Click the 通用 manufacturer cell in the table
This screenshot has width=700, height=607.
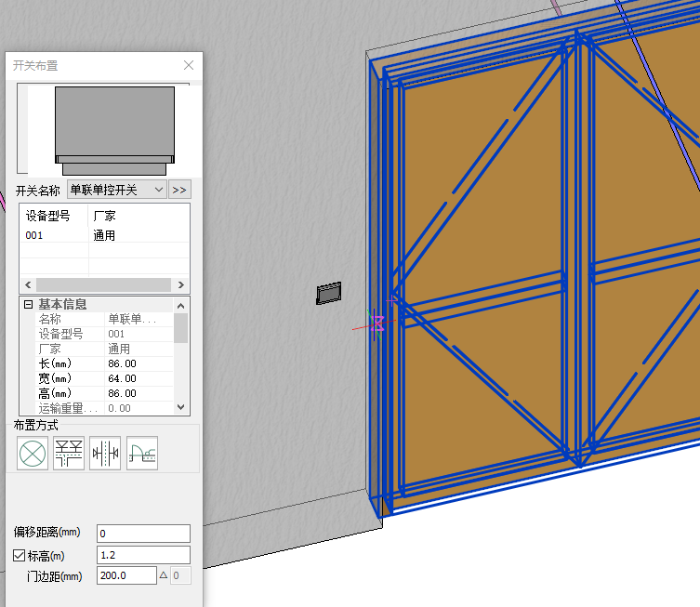[139, 235]
